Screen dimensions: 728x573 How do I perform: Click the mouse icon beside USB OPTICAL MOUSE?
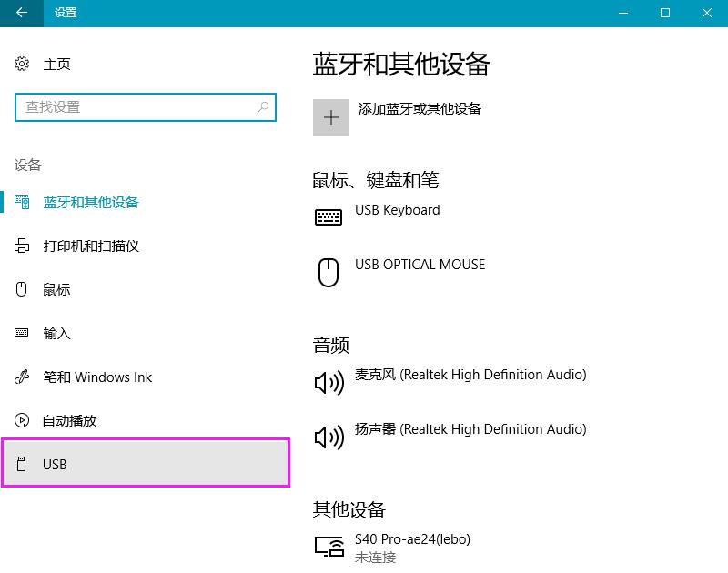[329, 273]
